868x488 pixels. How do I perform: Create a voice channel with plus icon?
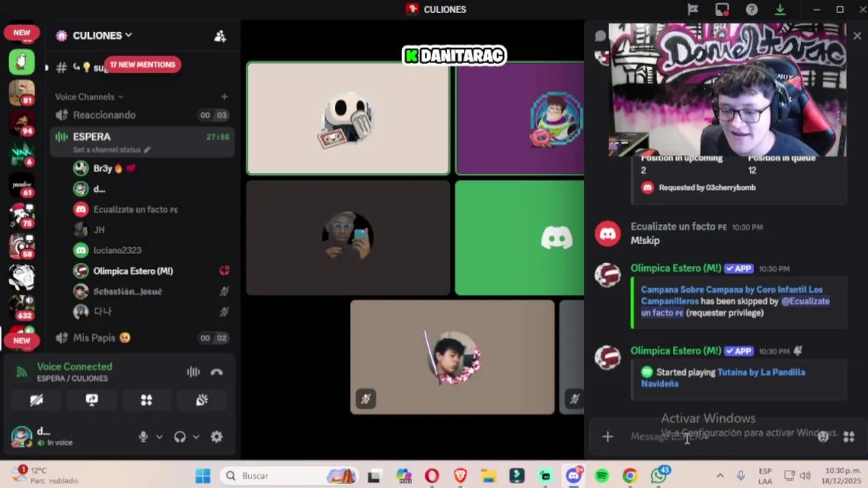[224, 97]
